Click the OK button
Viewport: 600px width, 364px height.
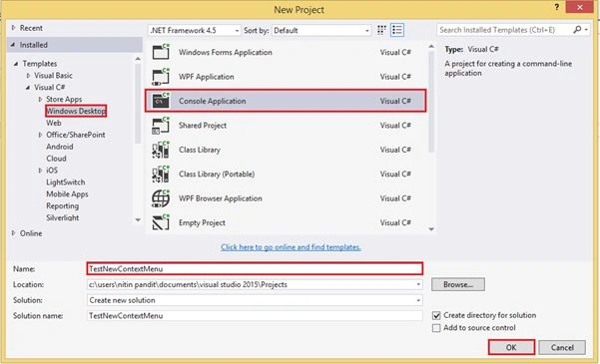[511, 348]
